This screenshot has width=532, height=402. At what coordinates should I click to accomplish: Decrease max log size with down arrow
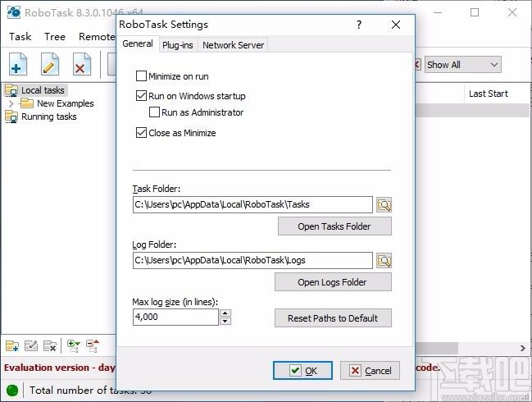[225, 321]
